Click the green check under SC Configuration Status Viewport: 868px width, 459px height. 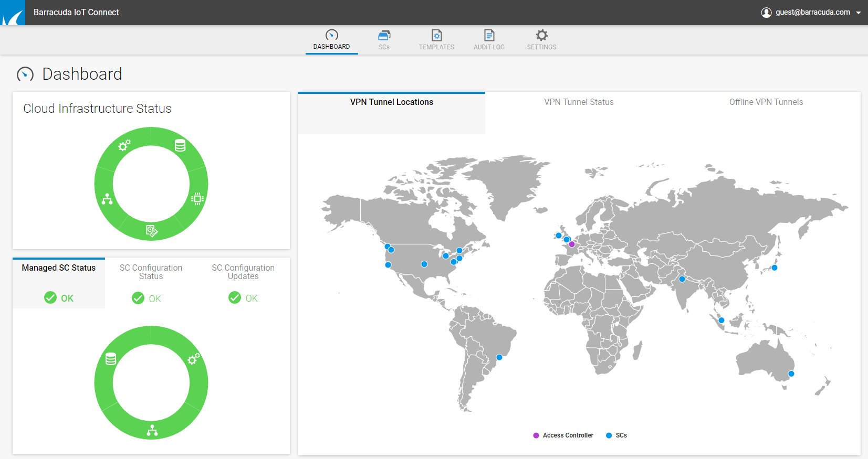[x=138, y=298]
